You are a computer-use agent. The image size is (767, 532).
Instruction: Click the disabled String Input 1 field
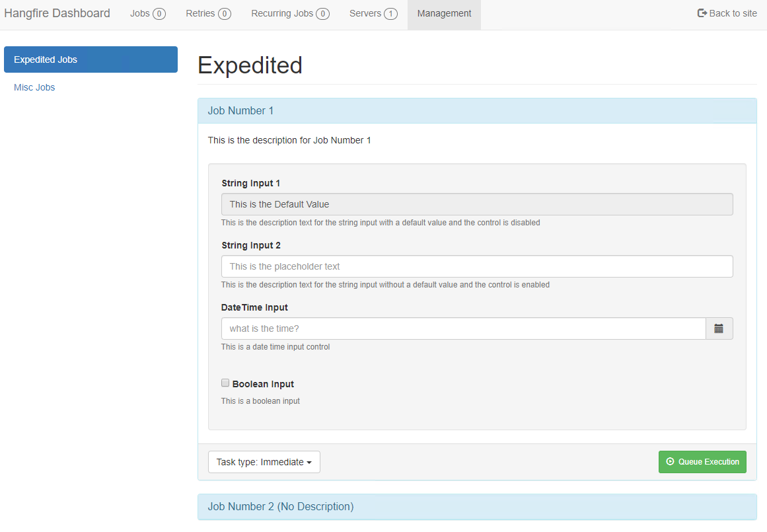477,204
